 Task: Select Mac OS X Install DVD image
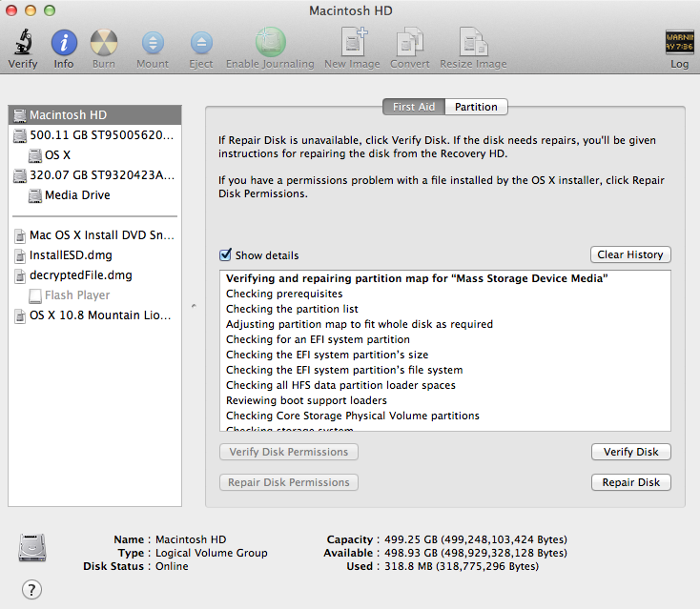[94, 235]
